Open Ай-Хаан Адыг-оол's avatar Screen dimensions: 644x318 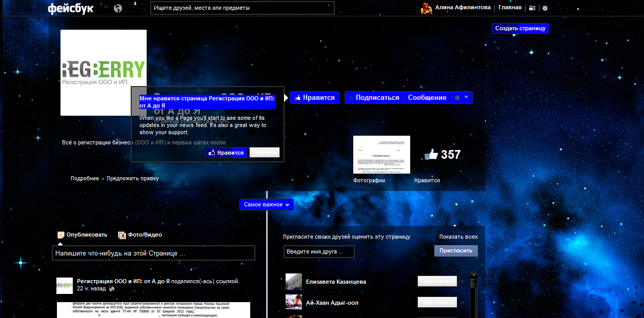pyautogui.click(x=294, y=303)
